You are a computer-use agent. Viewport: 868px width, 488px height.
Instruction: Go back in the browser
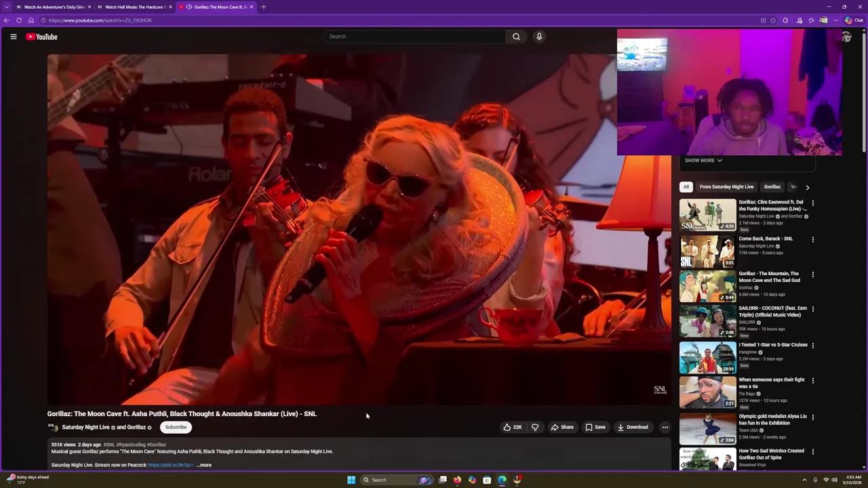tap(7, 20)
